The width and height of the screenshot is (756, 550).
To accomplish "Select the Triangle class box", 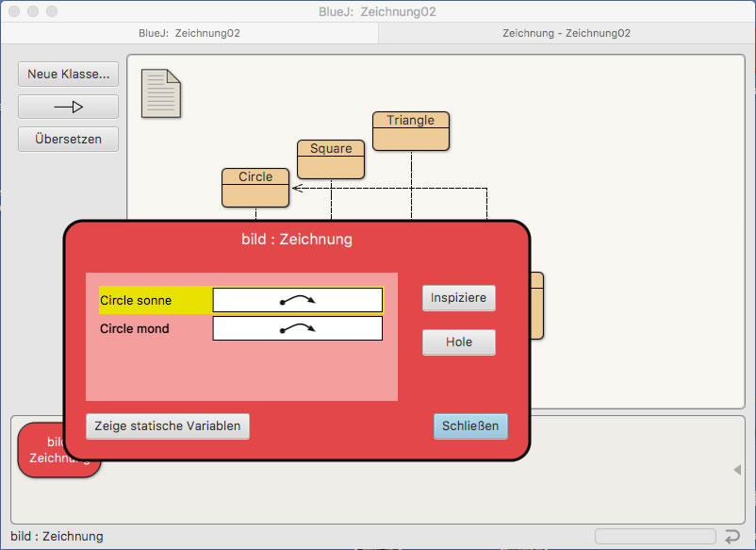I will click(x=411, y=131).
